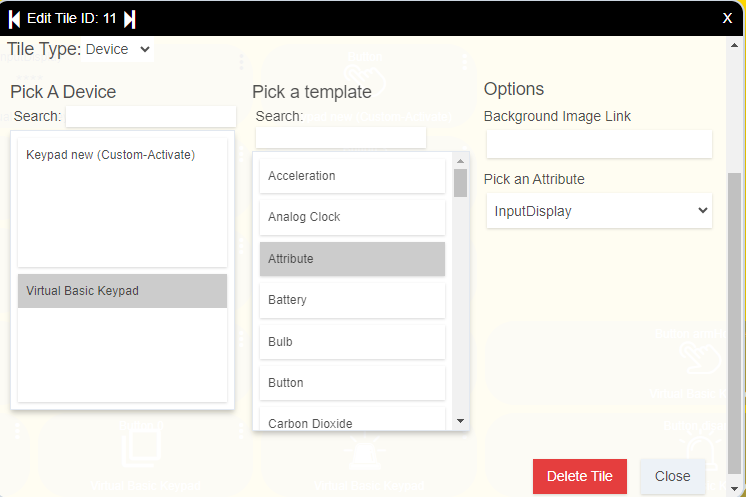
Task: Click the Pick A Device search field
Action: pos(150,117)
